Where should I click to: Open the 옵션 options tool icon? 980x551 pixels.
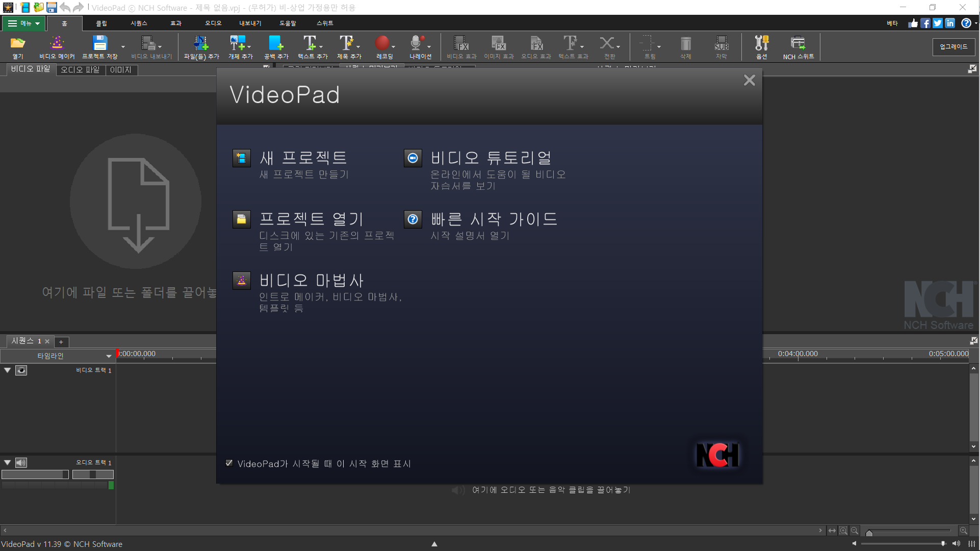pyautogui.click(x=761, y=43)
